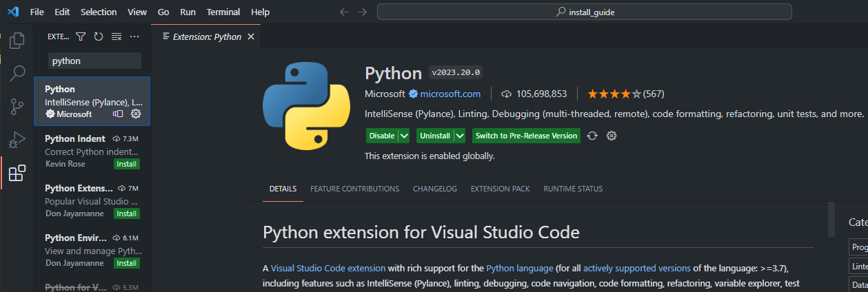Open the Python list item's manage gear
Image resolution: width=868 pixels, height=292 pixels.
(136, 114)
